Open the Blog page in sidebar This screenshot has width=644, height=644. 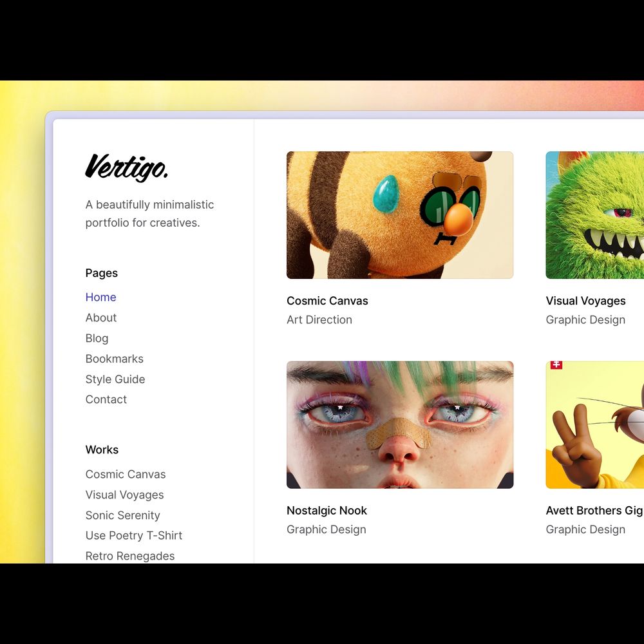point(97,338)
